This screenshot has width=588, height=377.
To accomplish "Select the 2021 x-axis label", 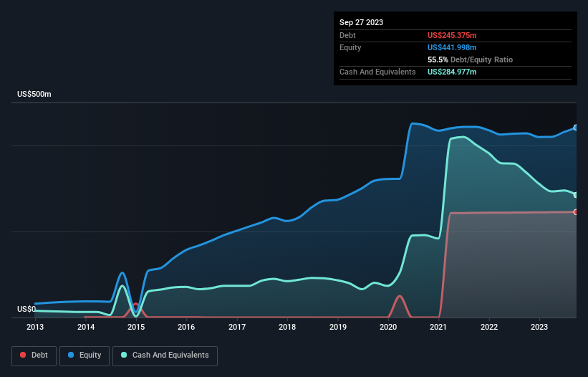I will click(438, 327).
